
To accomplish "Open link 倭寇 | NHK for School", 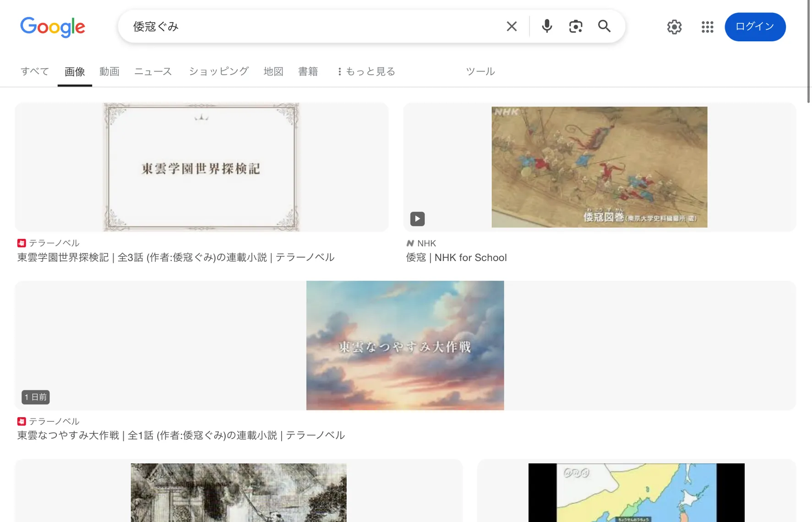I will tap(457, 258).
